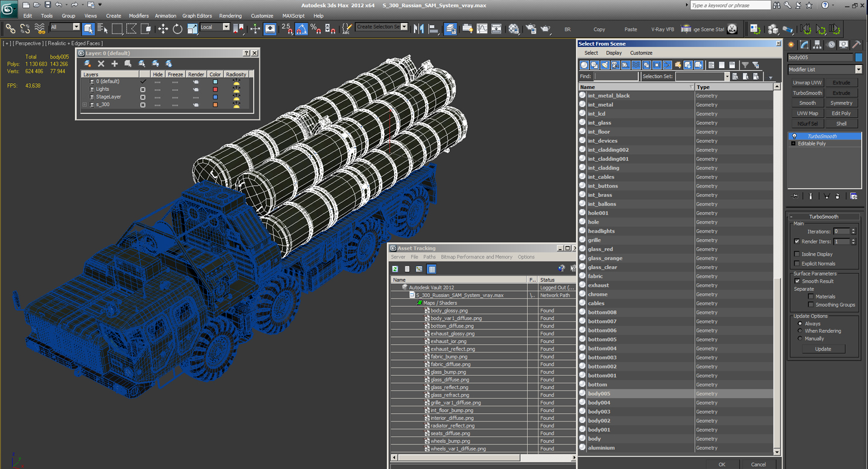Image resolution: width=868 pixels, height=469 pixels.
Task: Toggle the Percent Snap tool
Action: pos(316,29)
